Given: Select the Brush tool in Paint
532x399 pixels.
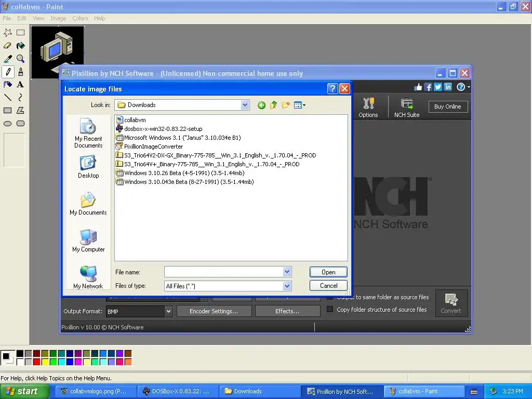Looking at the screenshot, I should point(21,72).
